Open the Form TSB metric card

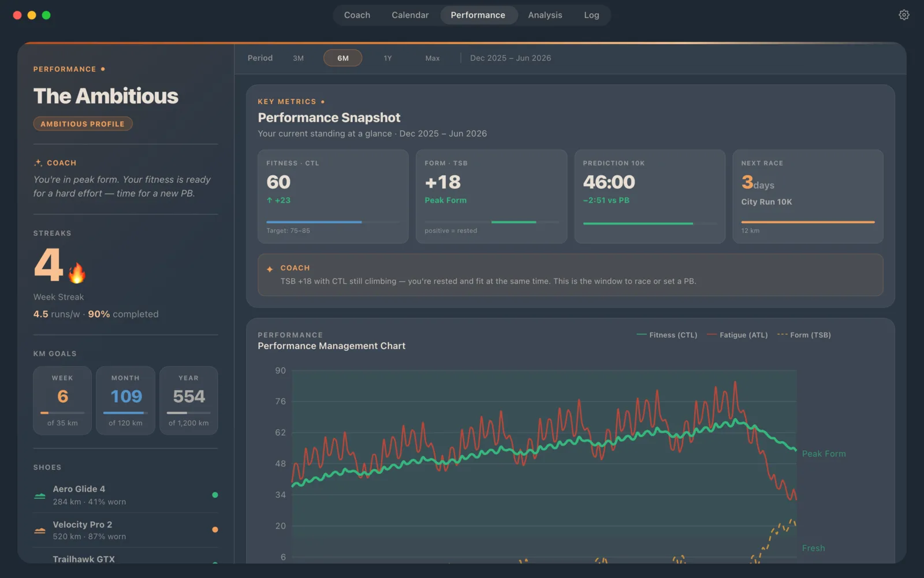click(x=491, y=197)
